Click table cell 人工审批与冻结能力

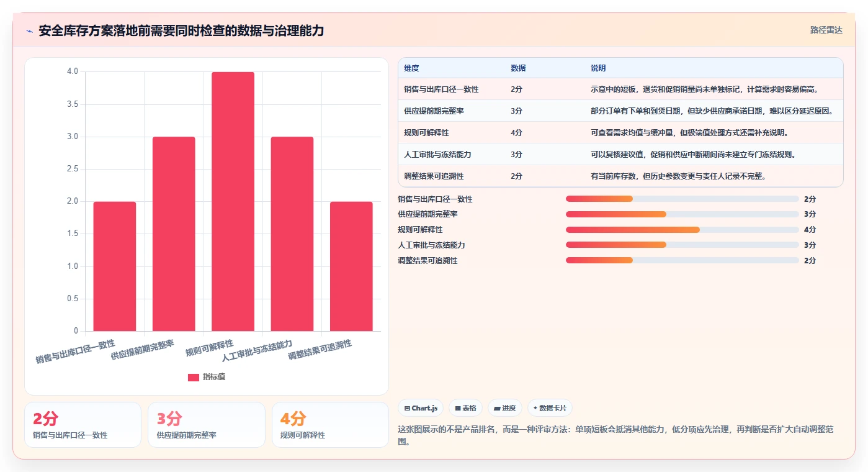click(x=437, y=155)
